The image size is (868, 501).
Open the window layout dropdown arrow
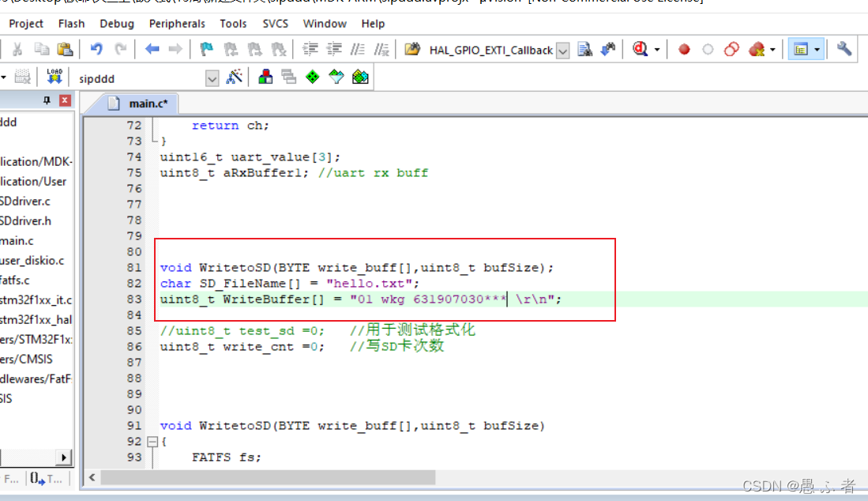tap(817, 50)
